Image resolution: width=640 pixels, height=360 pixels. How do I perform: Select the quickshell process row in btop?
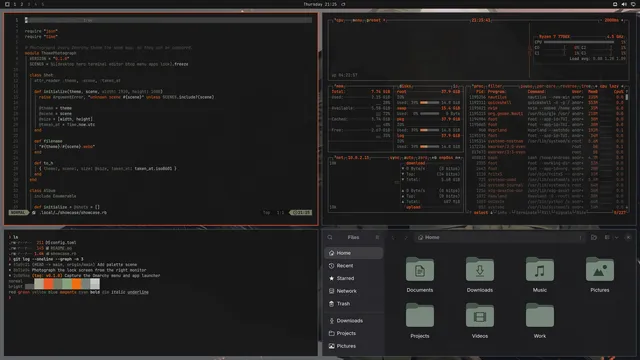[547, 102]
